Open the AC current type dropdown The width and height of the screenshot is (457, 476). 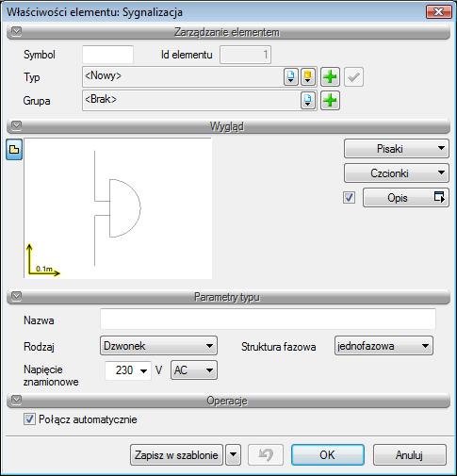tap(194, 370)
